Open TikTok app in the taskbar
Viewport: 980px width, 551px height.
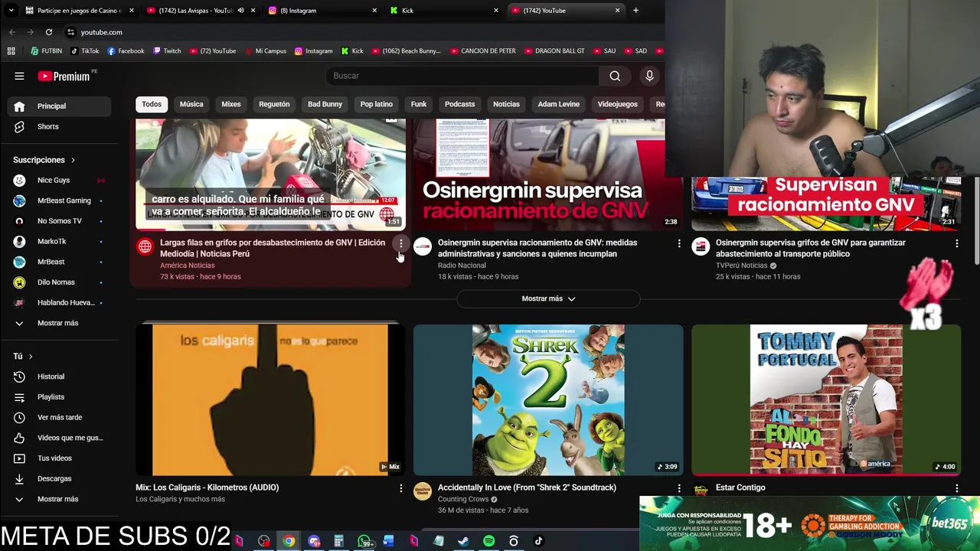pyautogui.click(x=538, y=541)
